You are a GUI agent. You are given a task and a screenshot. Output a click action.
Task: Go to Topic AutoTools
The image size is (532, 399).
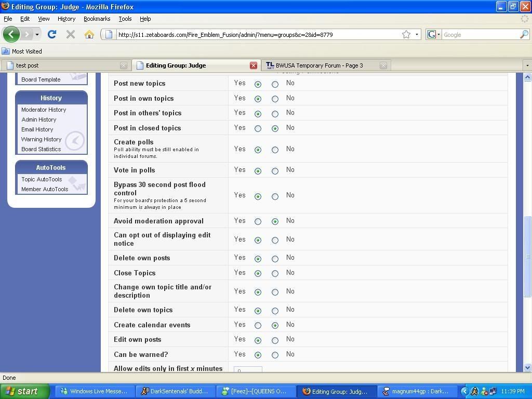(x=42, y=179)
